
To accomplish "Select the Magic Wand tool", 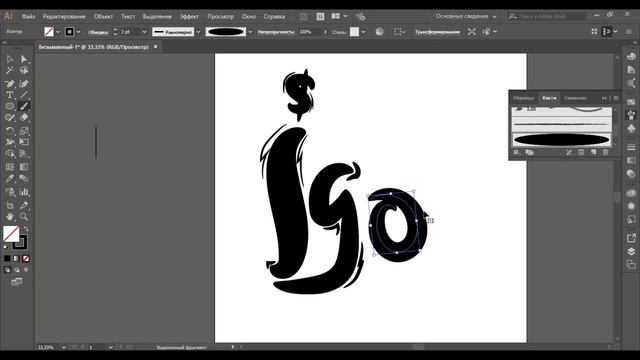I will (10, 71).
